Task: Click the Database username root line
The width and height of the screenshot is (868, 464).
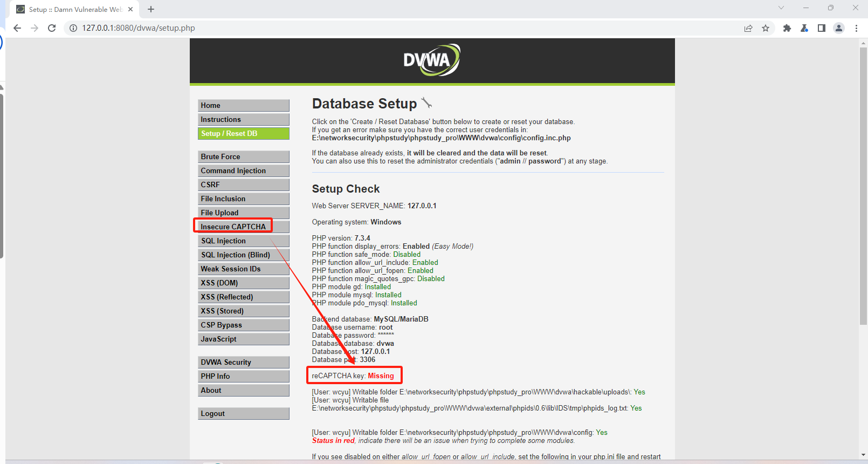Action: click(352, 327)
